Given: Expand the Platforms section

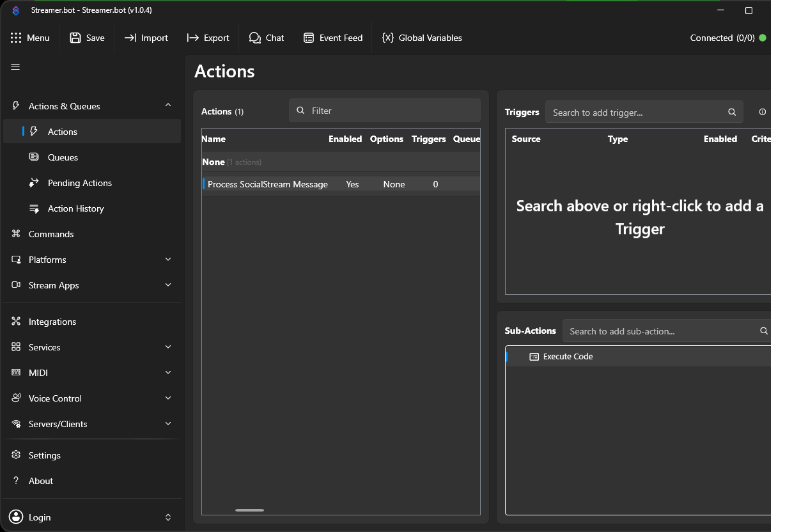Looking at the screenshot, I should (167, 260).
